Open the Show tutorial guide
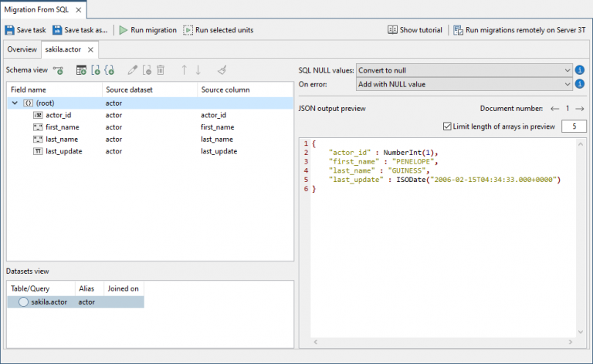The image size is (593, 364). pyautogui.click(x=415, y=30)
